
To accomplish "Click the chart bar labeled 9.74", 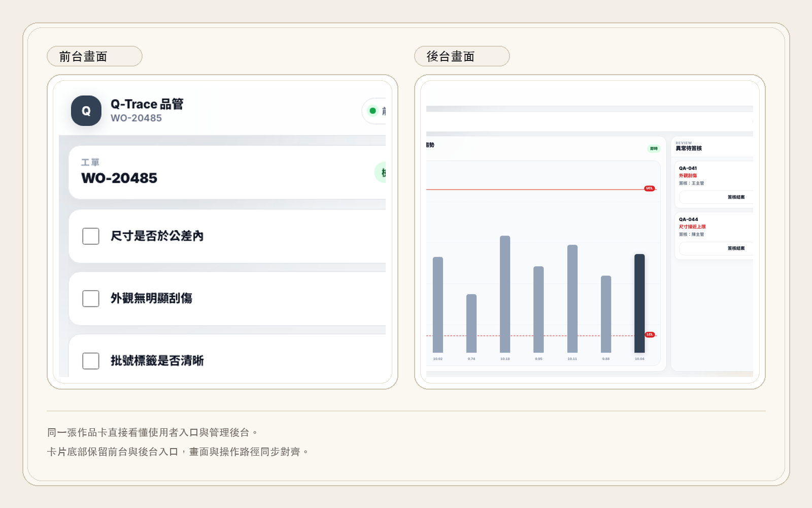I will click(x=471, y=324).
